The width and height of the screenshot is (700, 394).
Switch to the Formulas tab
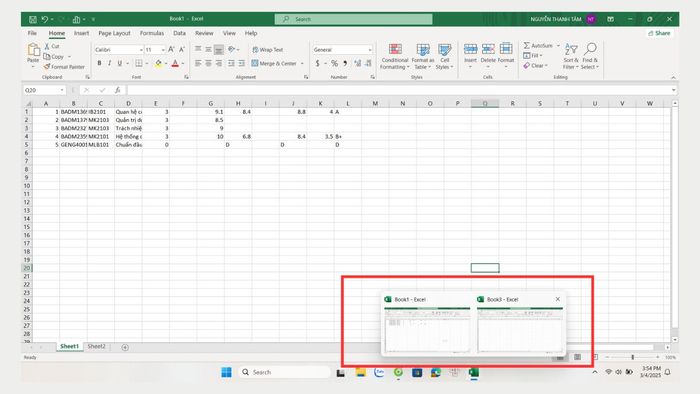pos(152,33)
